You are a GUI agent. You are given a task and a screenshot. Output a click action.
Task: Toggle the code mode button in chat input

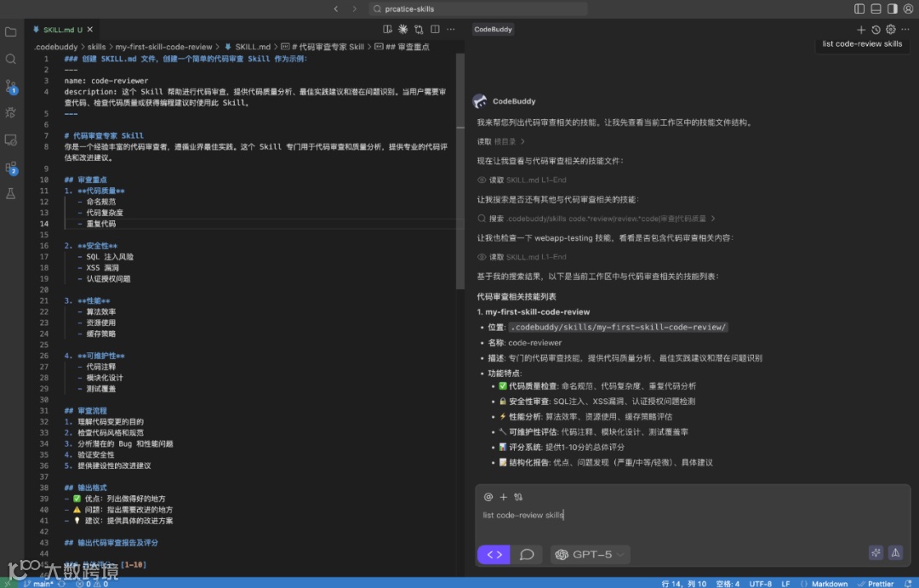point(494,554)
